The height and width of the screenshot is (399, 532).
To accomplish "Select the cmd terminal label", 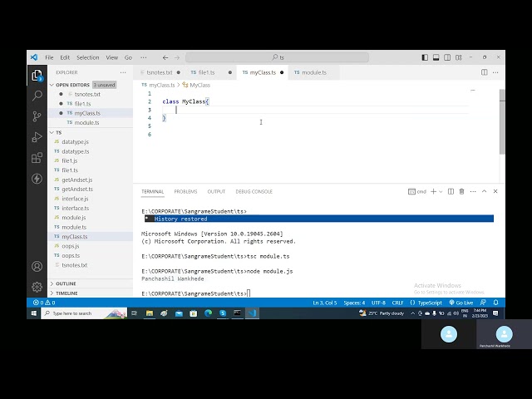I will (x=417, y=191).
